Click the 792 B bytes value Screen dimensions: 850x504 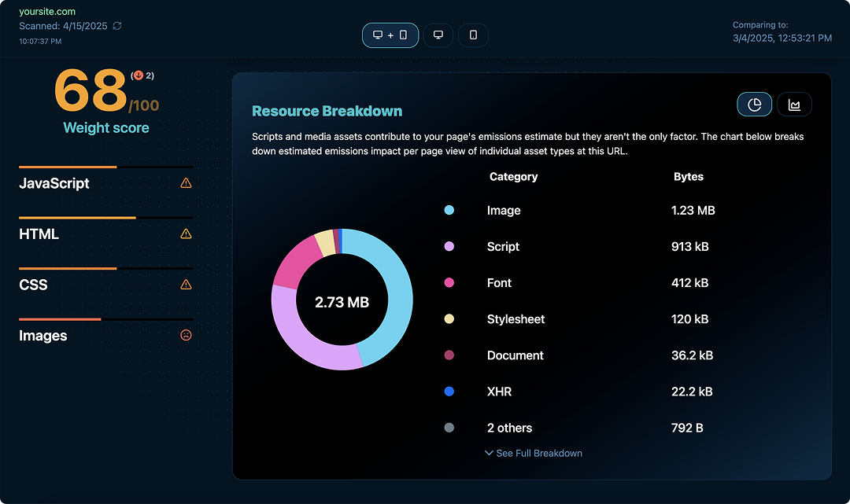687,428
